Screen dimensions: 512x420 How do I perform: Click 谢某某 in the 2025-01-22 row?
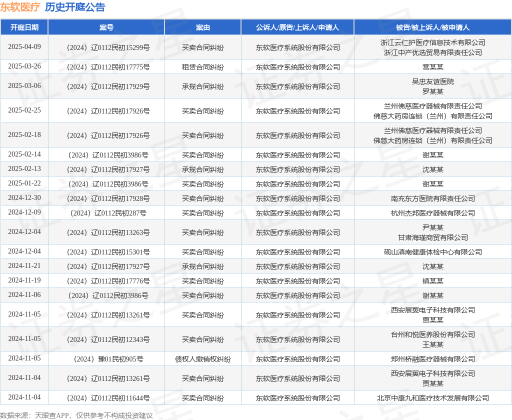[x=432, y=184]
